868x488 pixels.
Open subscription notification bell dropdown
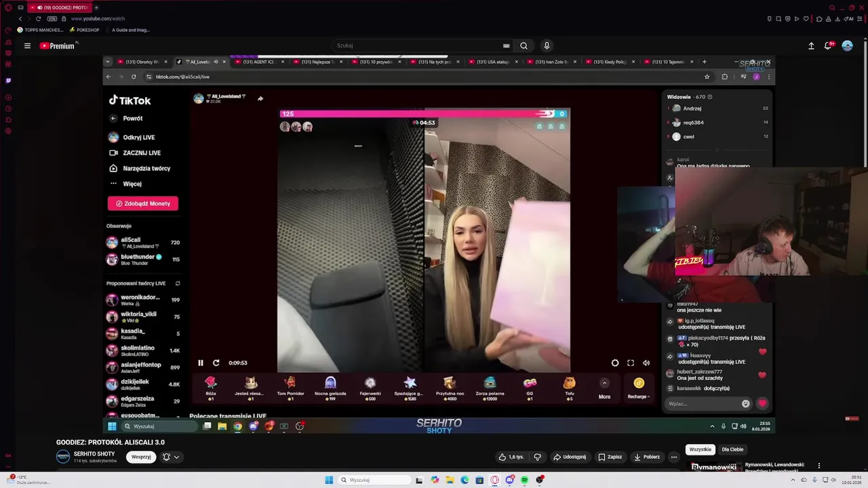tap(171, 457)
